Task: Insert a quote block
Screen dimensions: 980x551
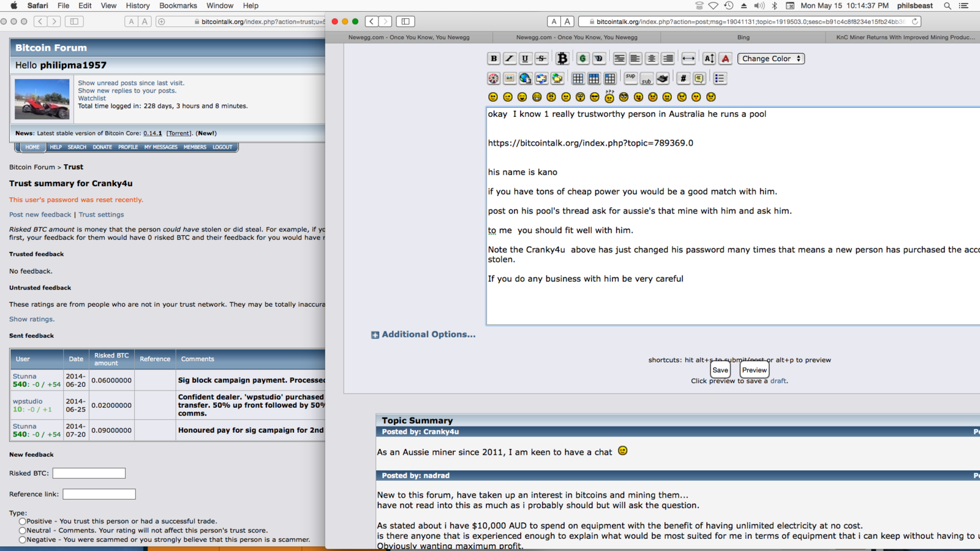Action: pyautogui.click(x=699, y=78)
